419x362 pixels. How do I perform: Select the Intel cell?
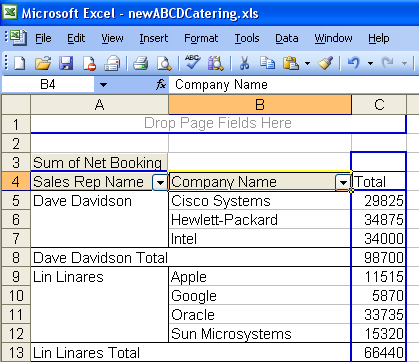point(260,238)
